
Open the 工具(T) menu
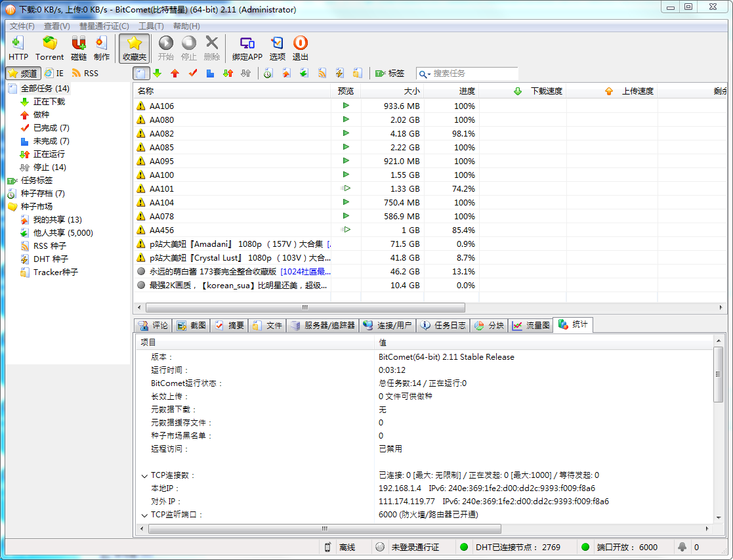point(151,26)
